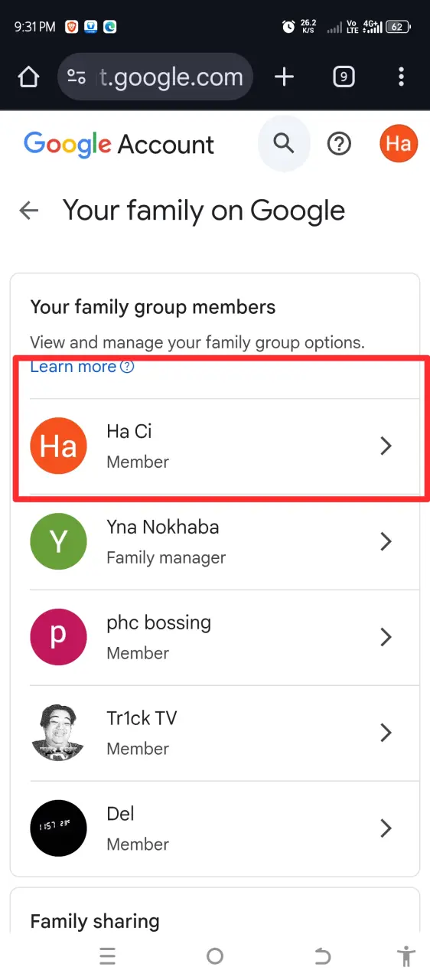Click the Google Account logo

(119, 144)
